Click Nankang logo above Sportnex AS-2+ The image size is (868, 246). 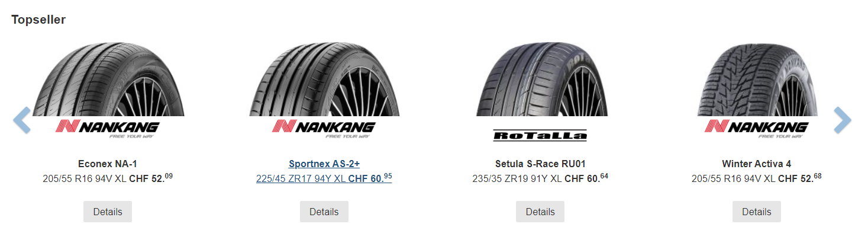pyautogui.click(x=324, y=129)
